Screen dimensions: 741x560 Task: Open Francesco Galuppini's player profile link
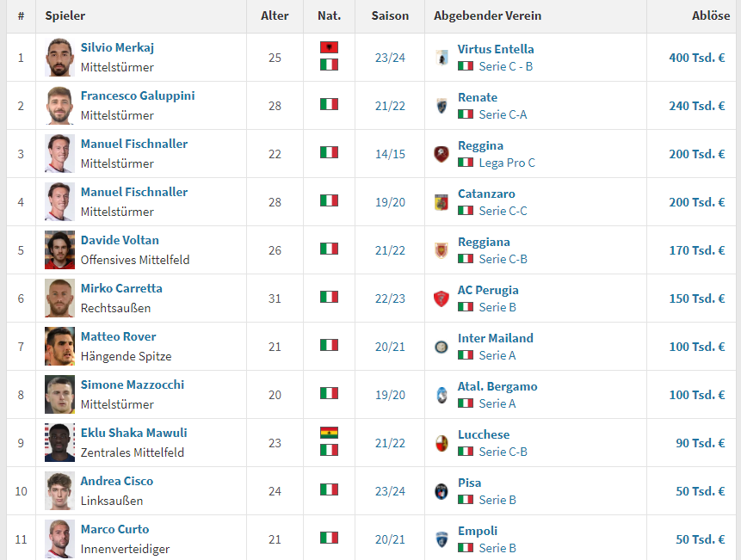pos(138,95)
